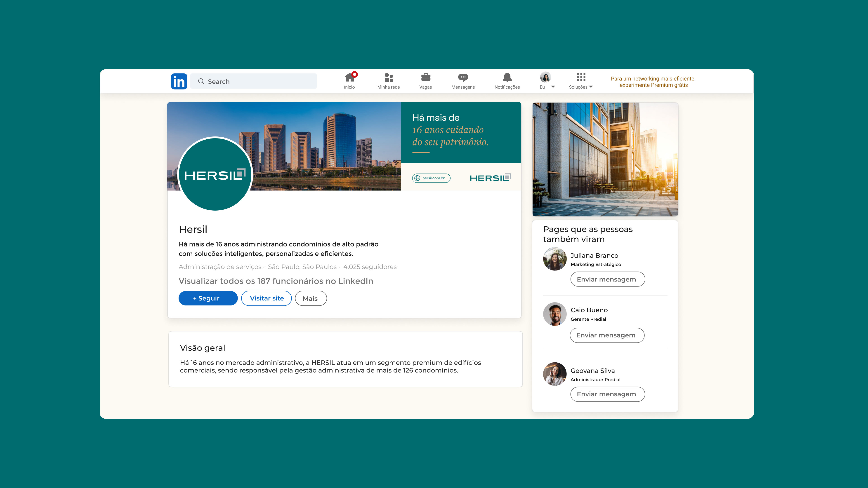The height and width of the screenshot is (488, 868).
Task: Click the HERSIL logo in banner
Action: click(490, 178)
